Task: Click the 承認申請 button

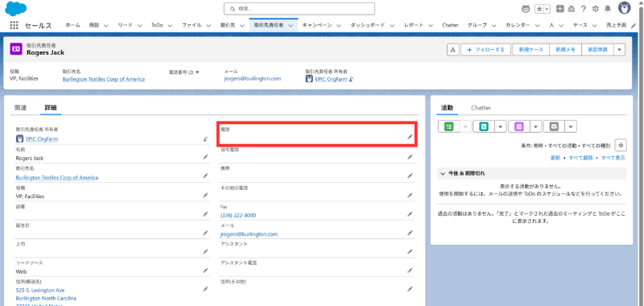Action: (597, 50)
